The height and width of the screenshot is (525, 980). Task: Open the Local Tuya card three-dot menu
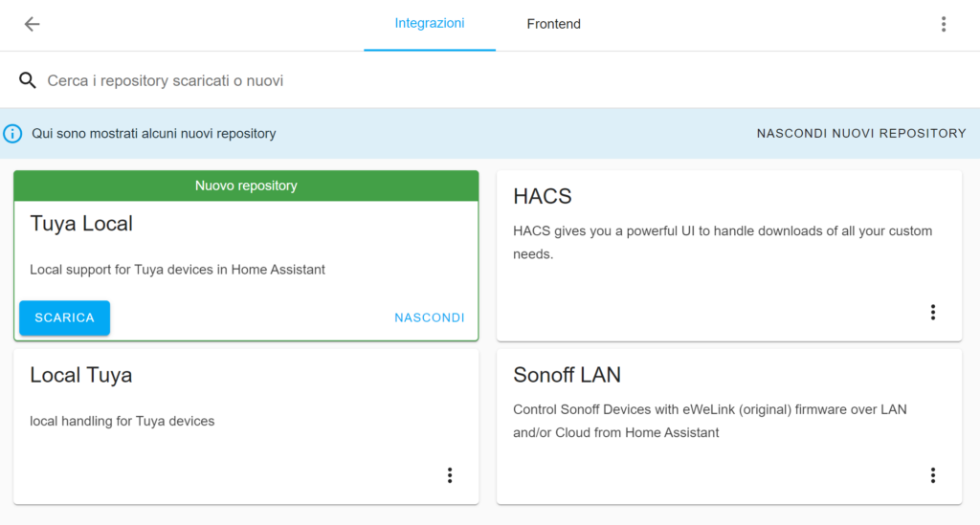(x=449, y=475)
